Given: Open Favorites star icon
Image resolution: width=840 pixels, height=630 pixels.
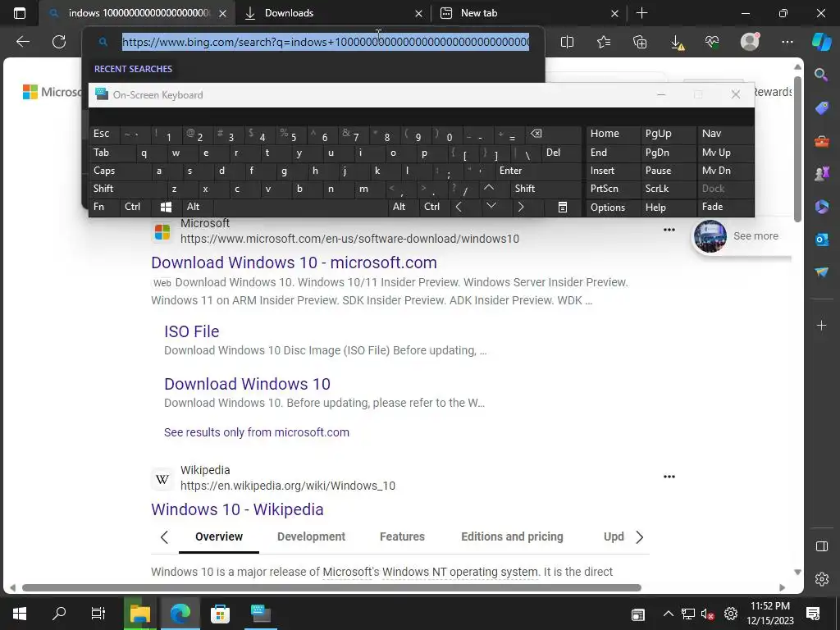Looking at the screenshot, I should (x=604, y=42).
